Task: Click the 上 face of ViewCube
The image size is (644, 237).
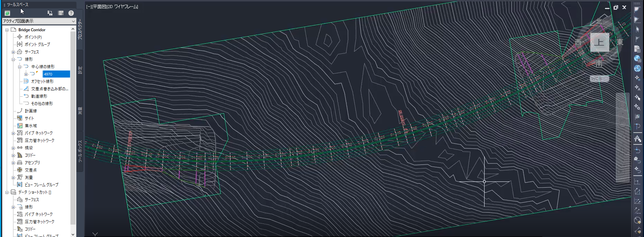Action: tap(599, 42)
